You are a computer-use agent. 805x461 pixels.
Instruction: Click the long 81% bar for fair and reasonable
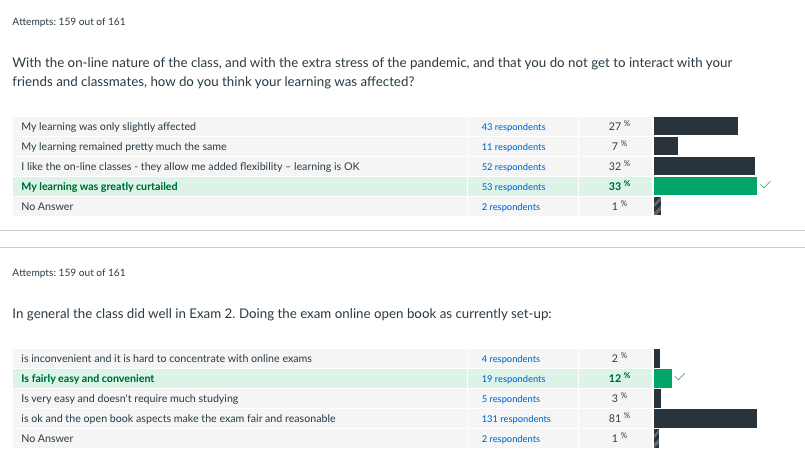pyautogui.click(x=705, y=418)
